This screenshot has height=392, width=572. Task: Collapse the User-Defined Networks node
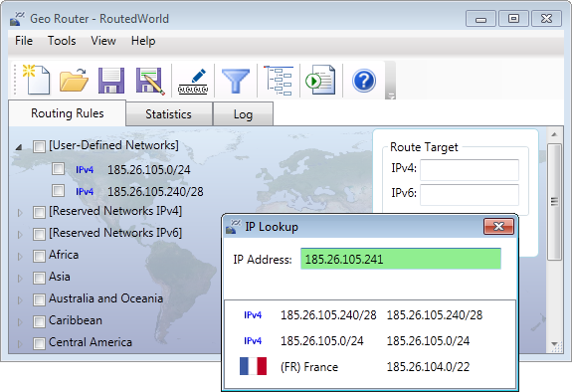click(x=19, y=147)
